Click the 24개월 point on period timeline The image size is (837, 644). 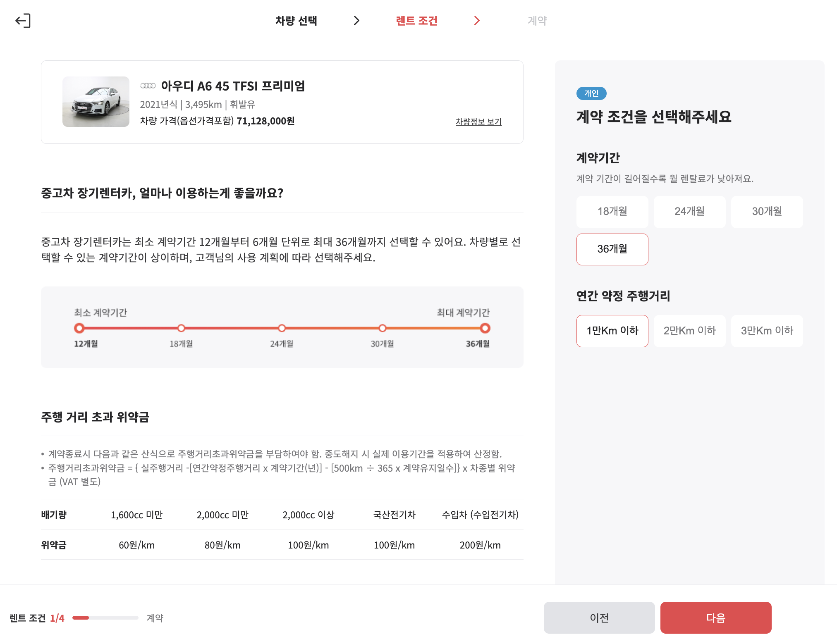[282, 328]
